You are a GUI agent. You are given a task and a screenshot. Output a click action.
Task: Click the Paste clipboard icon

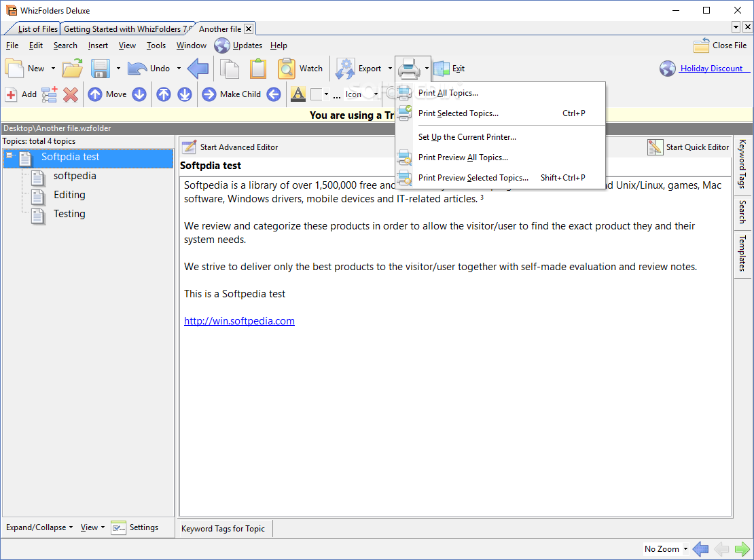257,69
